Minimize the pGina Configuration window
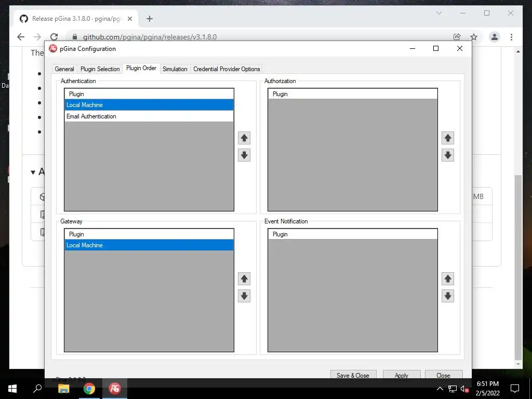The width and height of the screenshot is (532, 399). pyautogui.click(x=413, y=48)
